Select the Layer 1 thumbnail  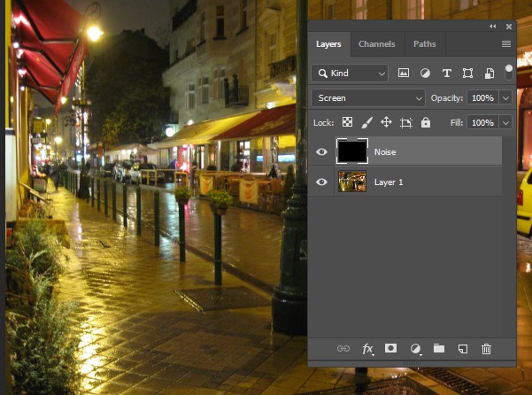(x=352, y=182)
